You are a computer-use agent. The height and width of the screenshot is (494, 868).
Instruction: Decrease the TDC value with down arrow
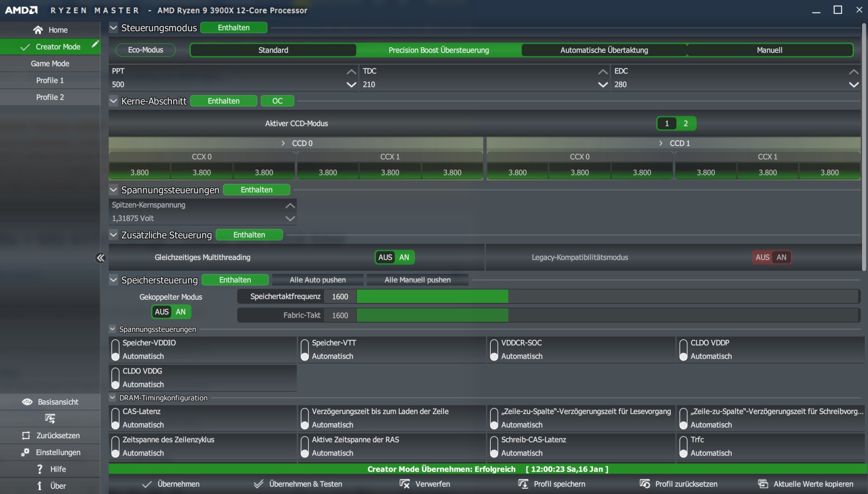[x=603, y=84]
